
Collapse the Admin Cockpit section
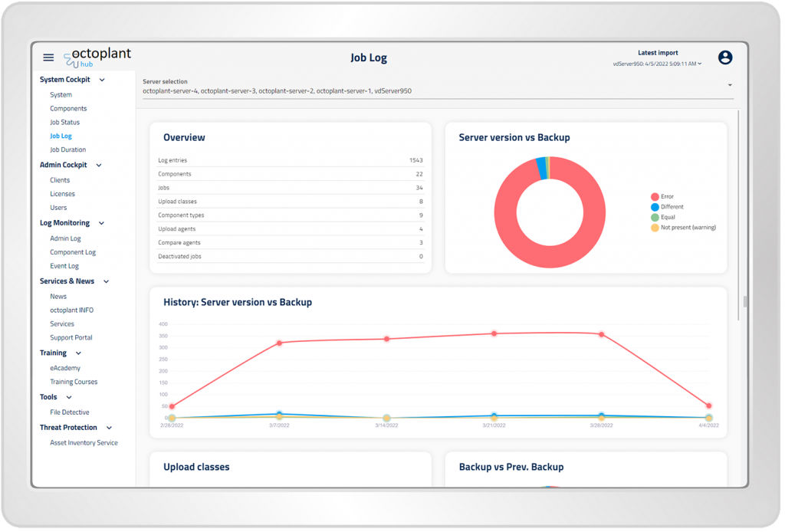[x=99, y=166]
